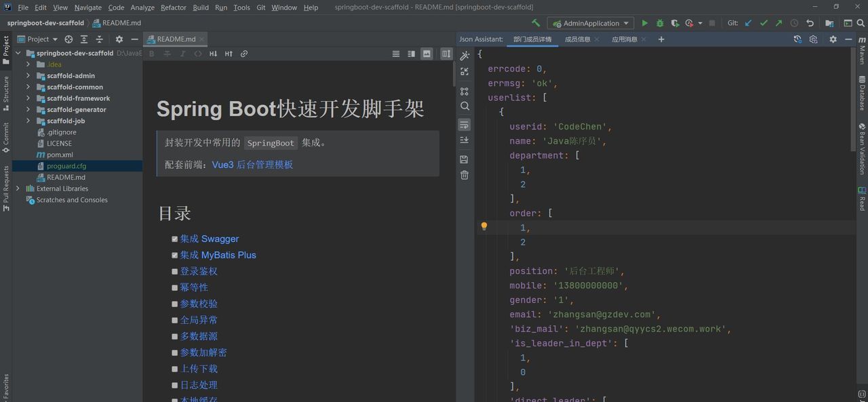The image size is (868, 402).
Task: Update project from Git (blue arrow)
Action: click(x=749, y=22)
